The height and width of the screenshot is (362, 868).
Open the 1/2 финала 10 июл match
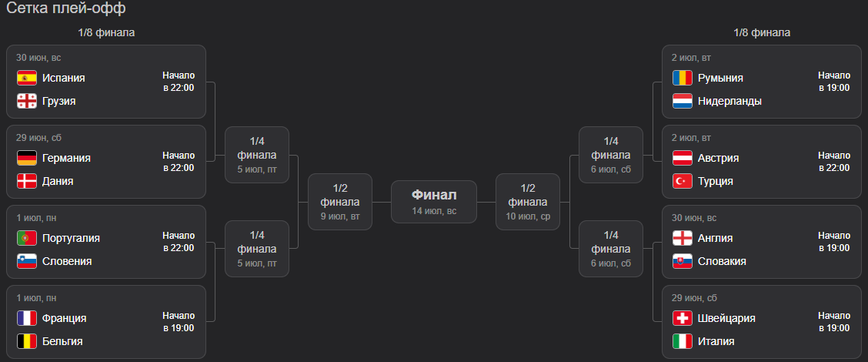528,202
